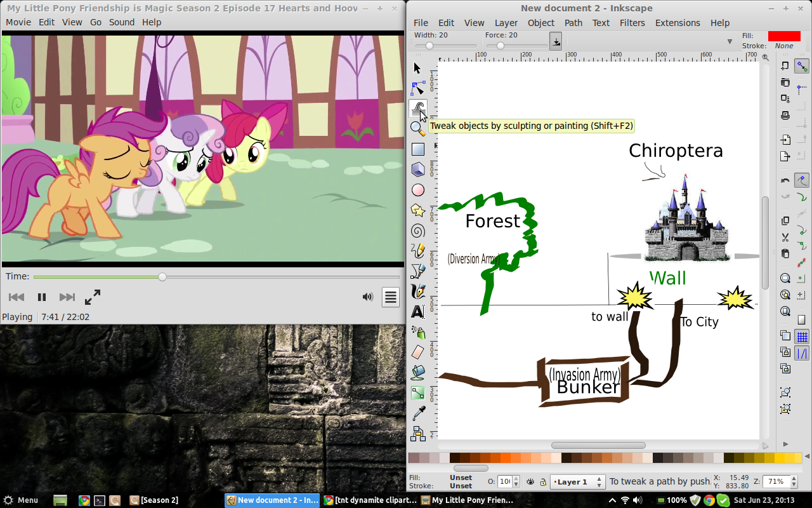Image resolution: width=812 pixels, height=508 pixels.
Task: Toggle snap to grids button
Action: click(802, 337)
